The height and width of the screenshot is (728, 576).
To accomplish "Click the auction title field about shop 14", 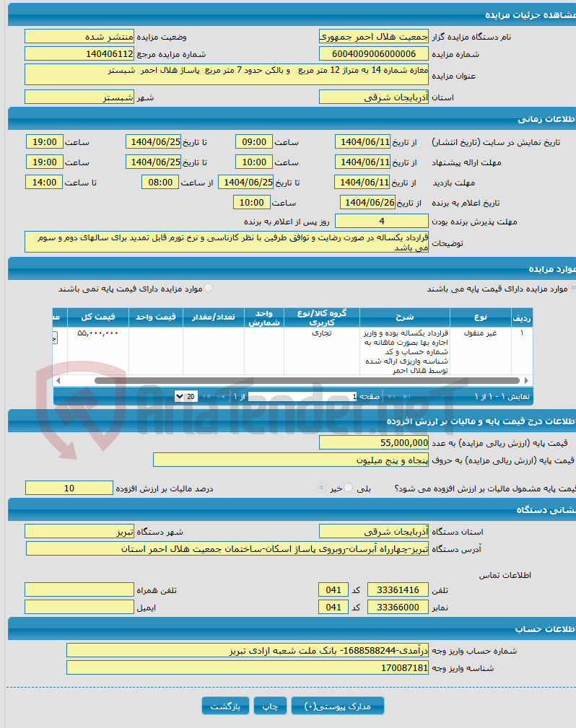I will pos(226,74).
